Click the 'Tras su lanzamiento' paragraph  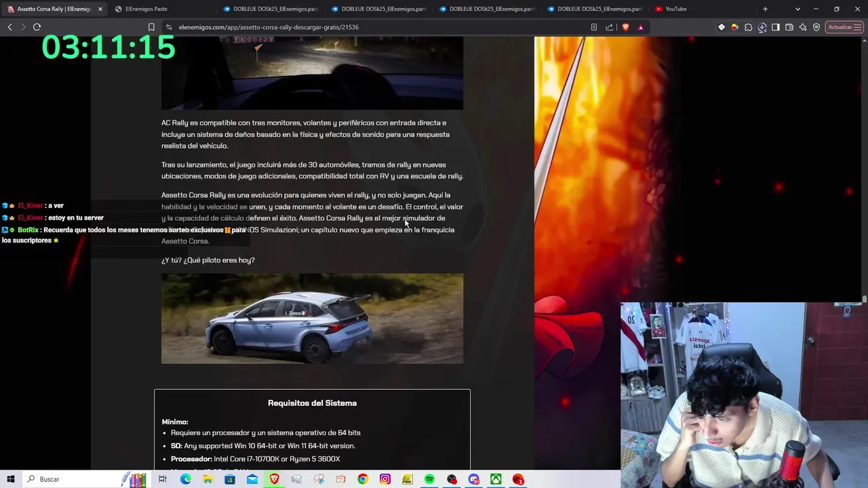point(312,170)
